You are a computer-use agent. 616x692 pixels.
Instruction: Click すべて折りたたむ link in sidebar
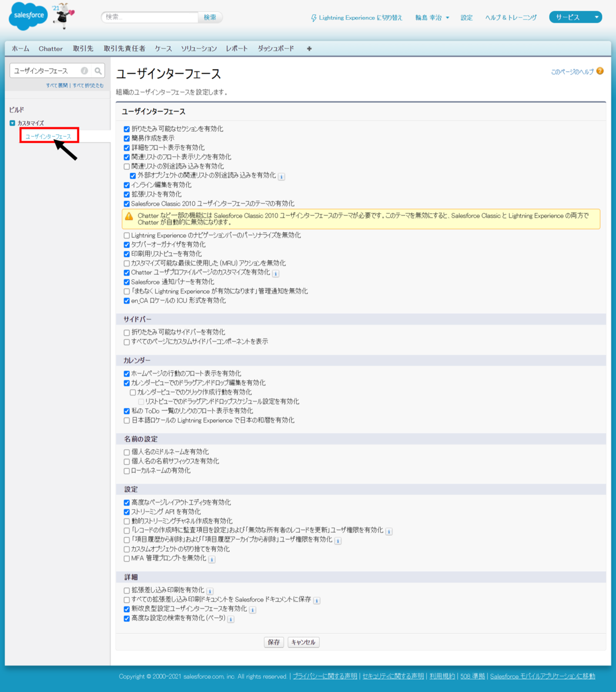click(88, 85)
